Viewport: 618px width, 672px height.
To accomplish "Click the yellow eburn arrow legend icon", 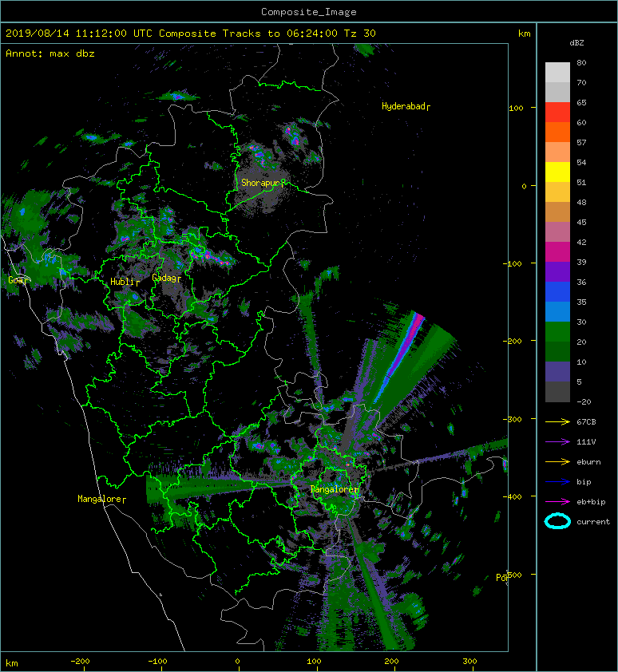I will pyautogui.click(x=557, y=461).
